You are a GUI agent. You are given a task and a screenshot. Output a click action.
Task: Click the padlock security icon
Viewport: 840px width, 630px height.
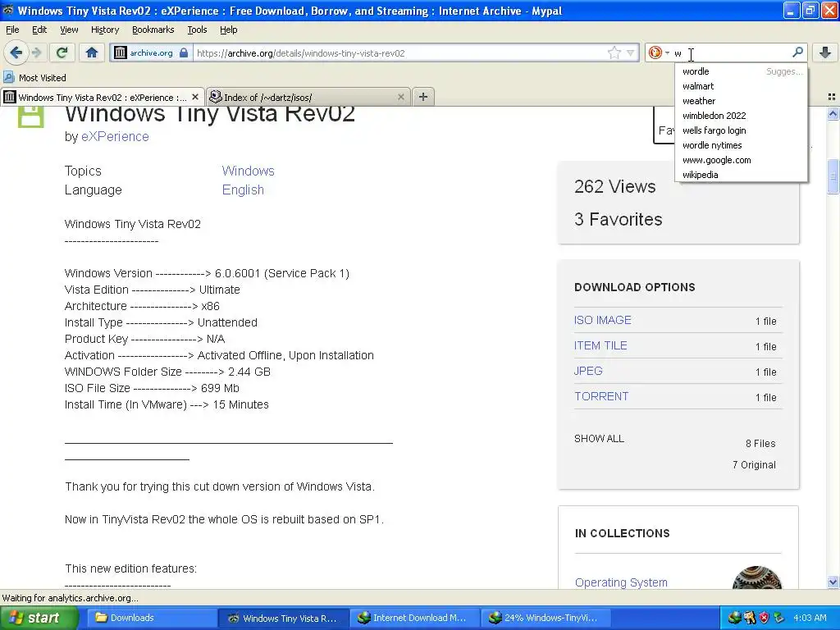(x=184, y=52)
